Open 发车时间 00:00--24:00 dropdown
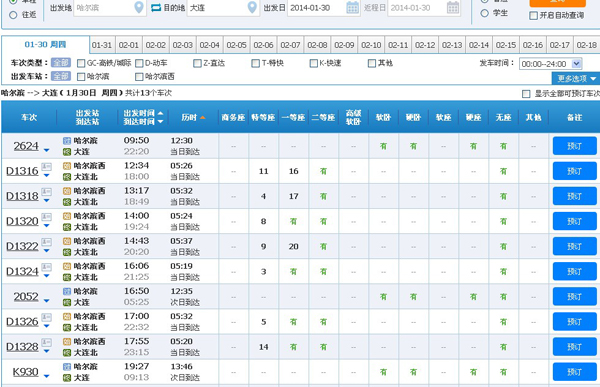 click(550, 64)
